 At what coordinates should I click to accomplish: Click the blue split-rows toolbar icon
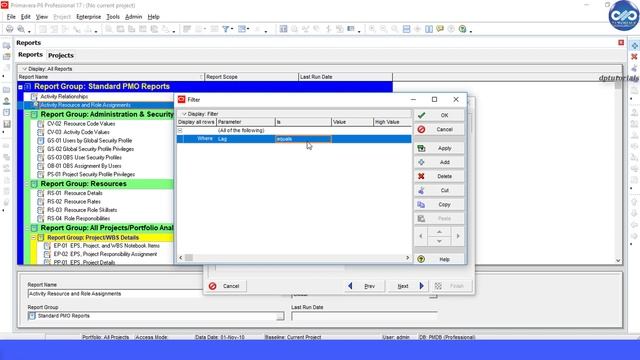click(x=407, y=29)
